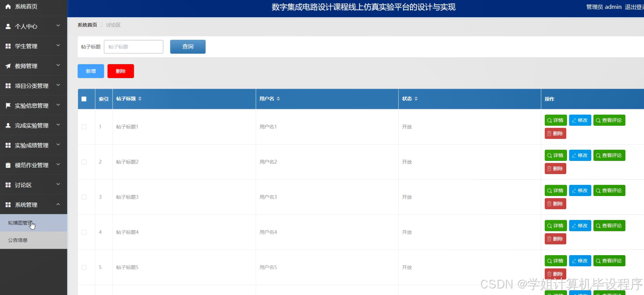
Task: Open 详情 for 帖子标题4 row
Action: [x=556, y=226]
